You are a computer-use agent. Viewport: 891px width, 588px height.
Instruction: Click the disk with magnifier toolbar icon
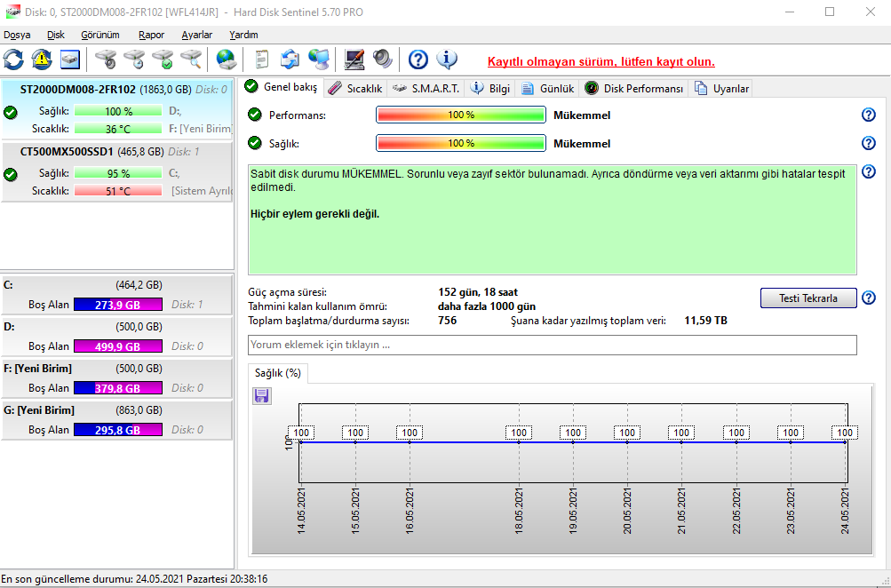(x=191, y=60)
